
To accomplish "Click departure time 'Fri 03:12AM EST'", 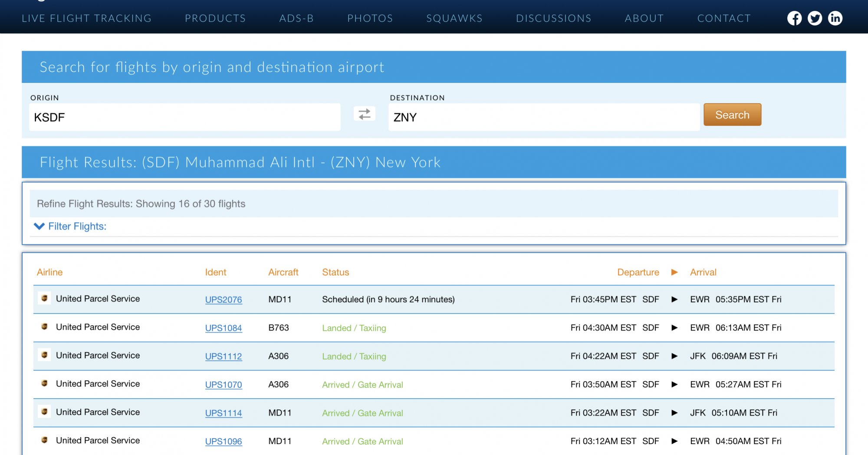I will tap(603, 441).
